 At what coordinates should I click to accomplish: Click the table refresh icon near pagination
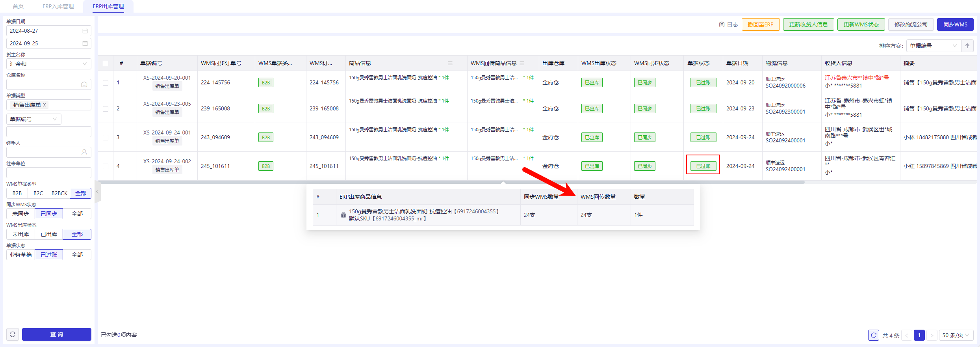point(874,335)
